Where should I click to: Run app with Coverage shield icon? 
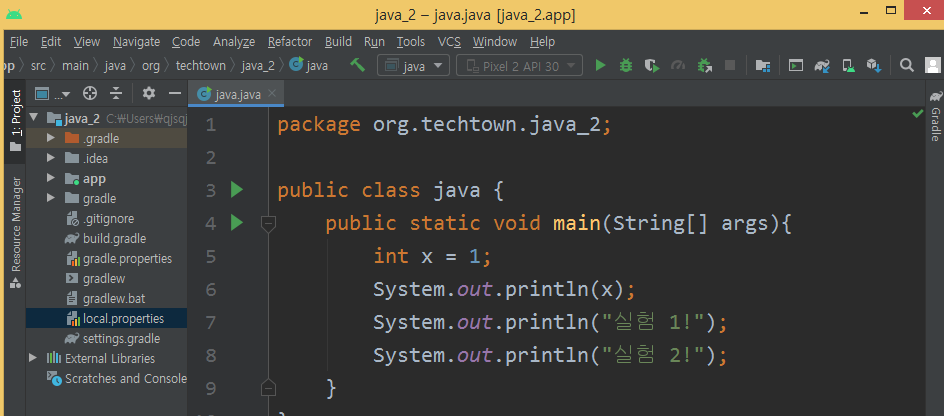click(x=651, y=65)
